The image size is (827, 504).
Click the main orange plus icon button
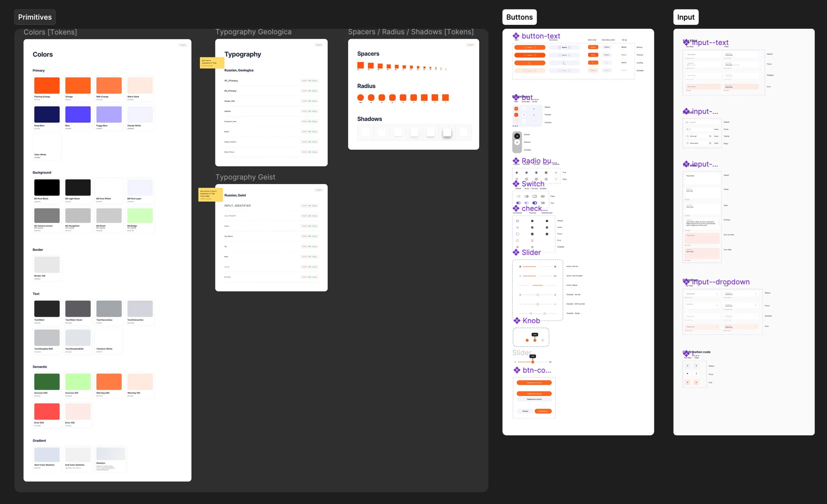click(x=516, y=109)
